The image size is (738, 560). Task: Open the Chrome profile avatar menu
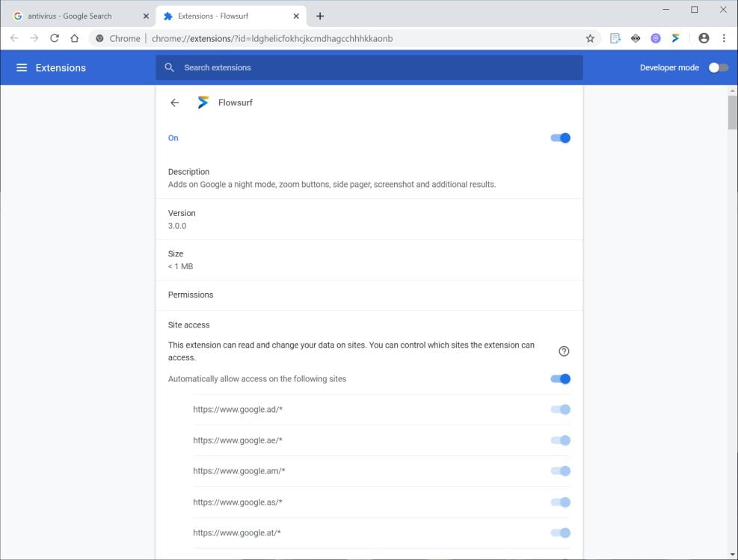(704, 38)
